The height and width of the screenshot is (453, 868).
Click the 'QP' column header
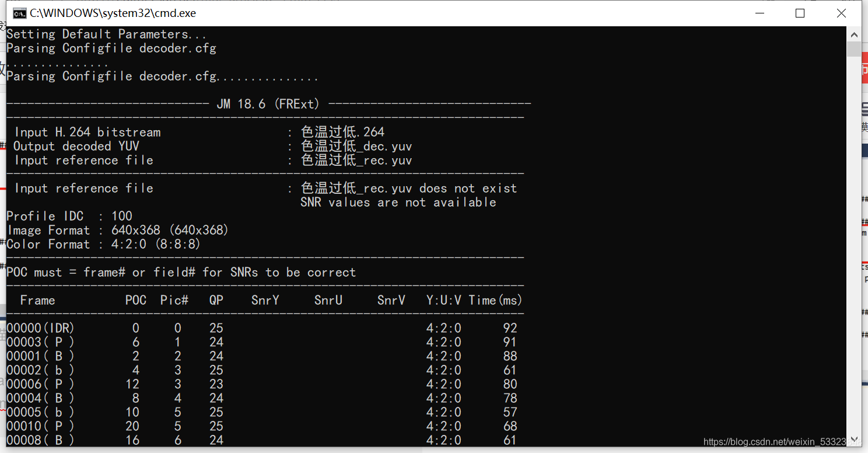coord(216,300)
